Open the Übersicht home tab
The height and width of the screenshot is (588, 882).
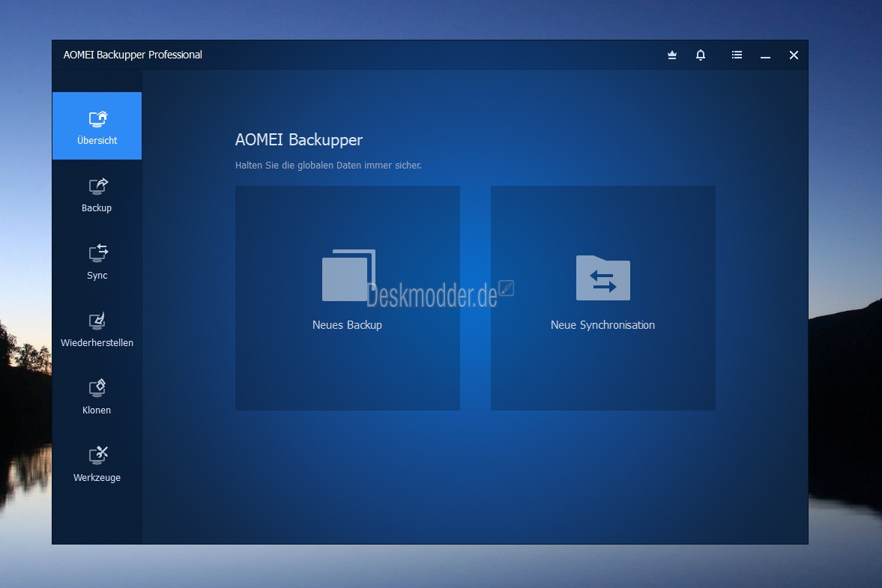97,126
